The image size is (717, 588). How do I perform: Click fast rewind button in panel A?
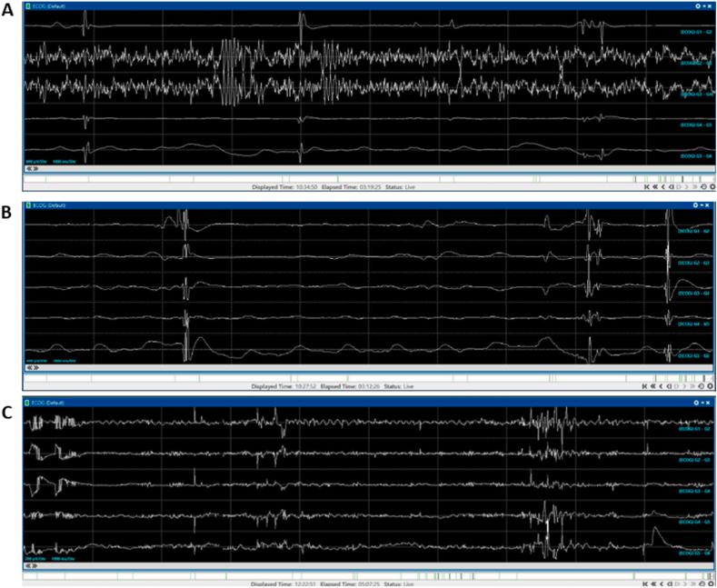655,186
